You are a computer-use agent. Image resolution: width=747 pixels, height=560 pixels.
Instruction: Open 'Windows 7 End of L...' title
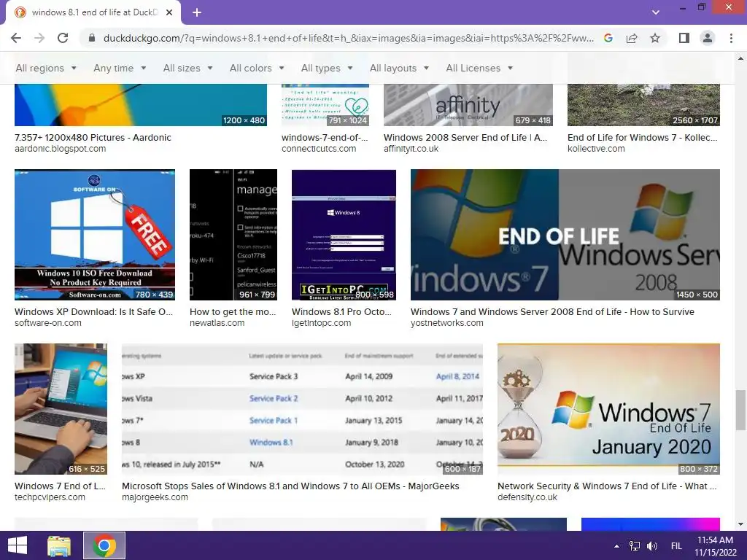point(60,486)
